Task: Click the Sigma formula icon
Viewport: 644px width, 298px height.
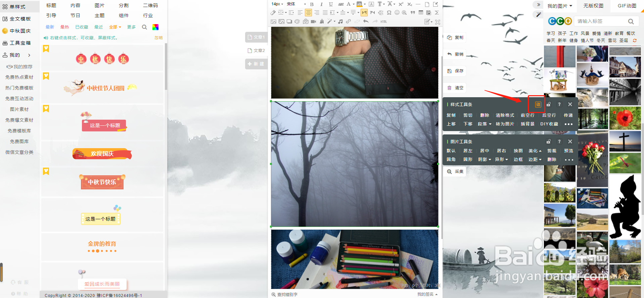Action: pos(437,12)
